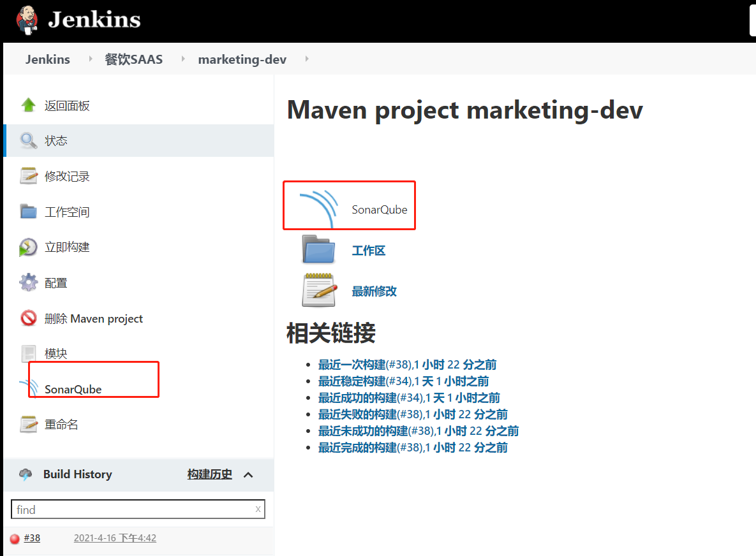Collapse Build History with chevron arrow
Viewport: 756px width, 556px height.
pyautogui.click(x=248, y=475)
